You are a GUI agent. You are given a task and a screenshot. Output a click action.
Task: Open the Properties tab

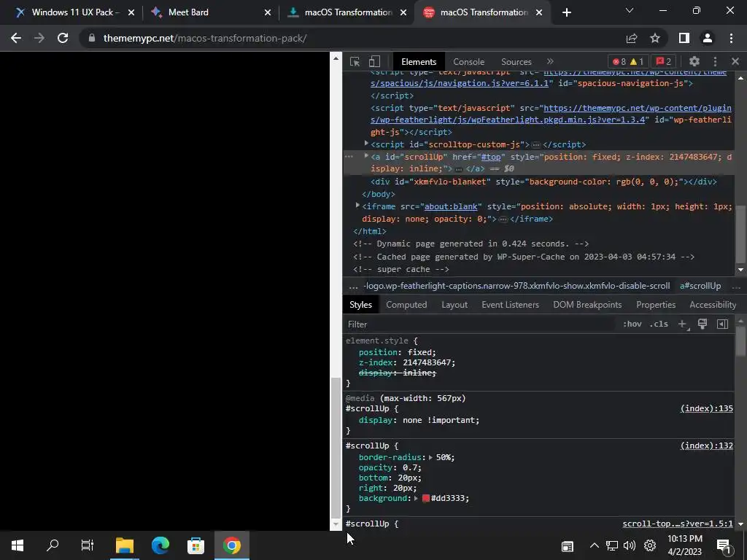(x=656, y=305)
